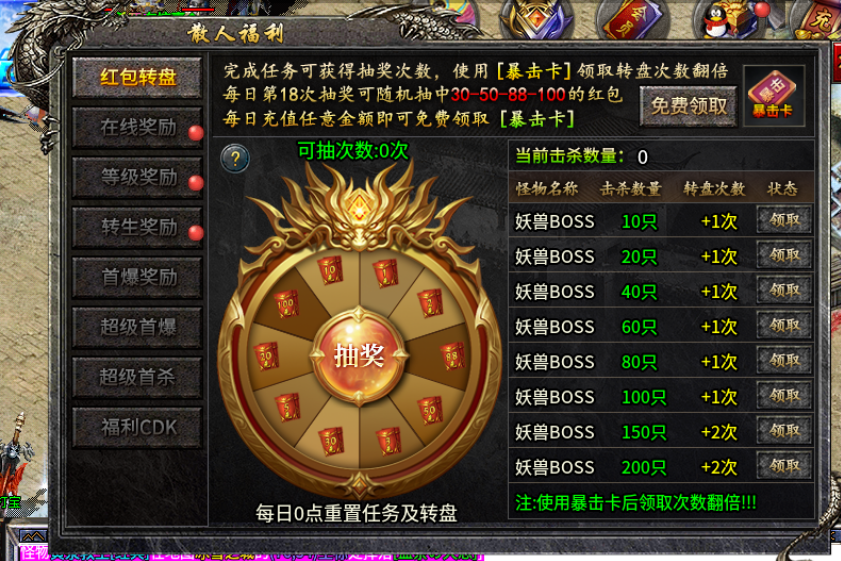Click the 暴击卡 card icon
This screenshot has width=841, height=561.
[x=773, y=95]
